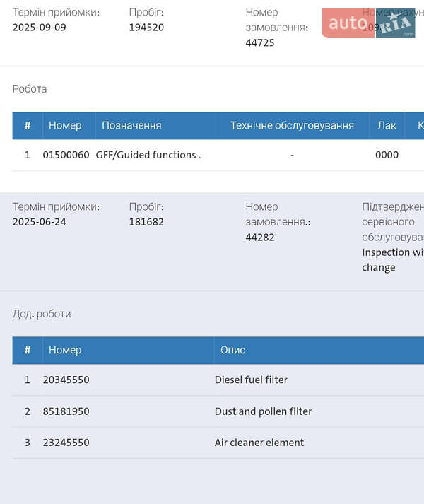The height and width of the screenshot is (504, 424).
Task: Select part number 20345550
Action: click(66, 380)
